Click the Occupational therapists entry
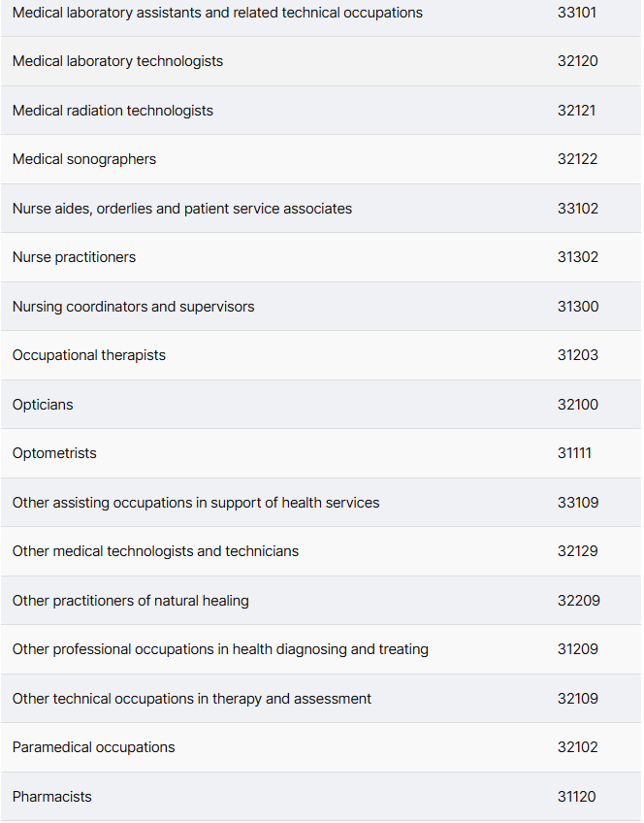Viewport: 644px width, 823px height. 89,355
